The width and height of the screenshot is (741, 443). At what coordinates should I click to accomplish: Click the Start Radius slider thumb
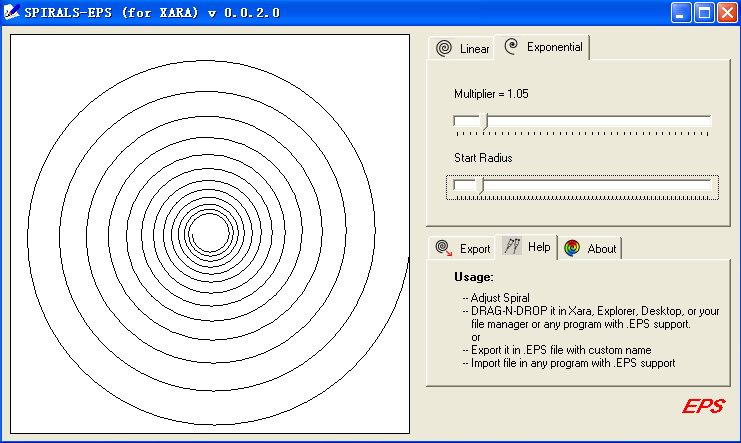pyautogui.click(x=481, y=185)
